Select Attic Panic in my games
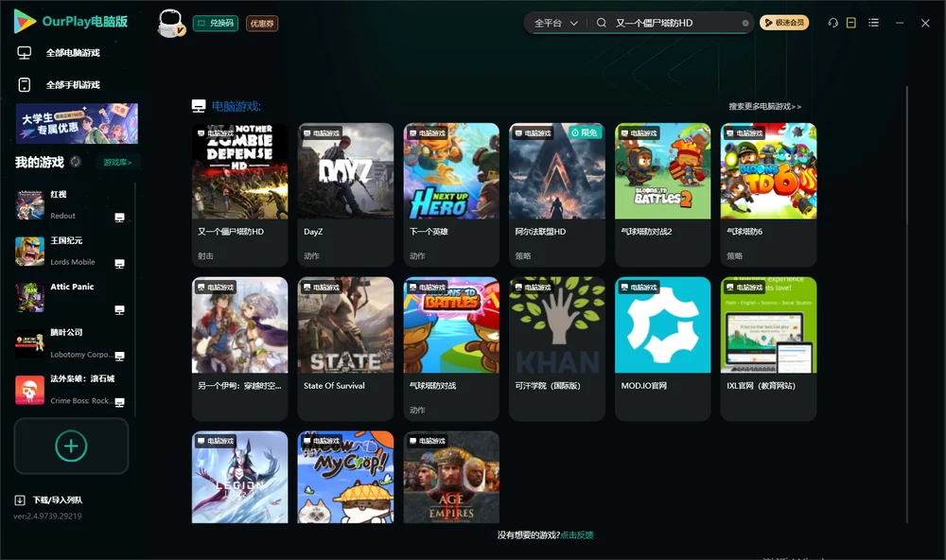The image size is (946, 560). 71,297
